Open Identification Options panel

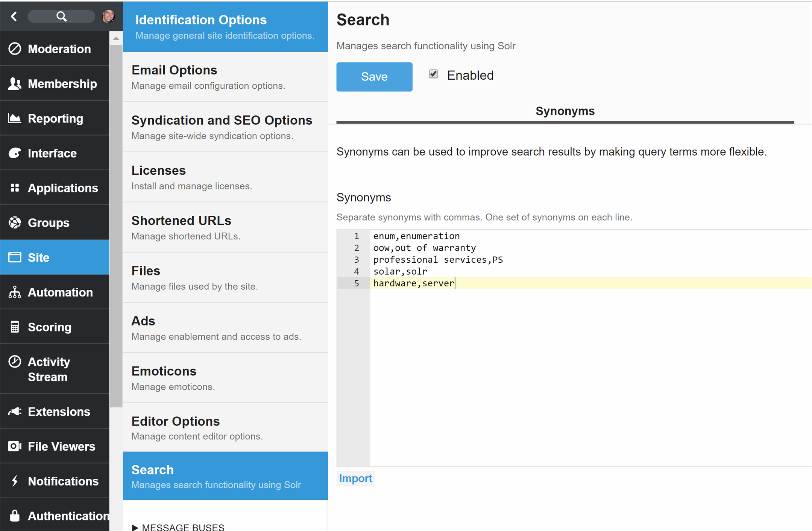(226, 27)
